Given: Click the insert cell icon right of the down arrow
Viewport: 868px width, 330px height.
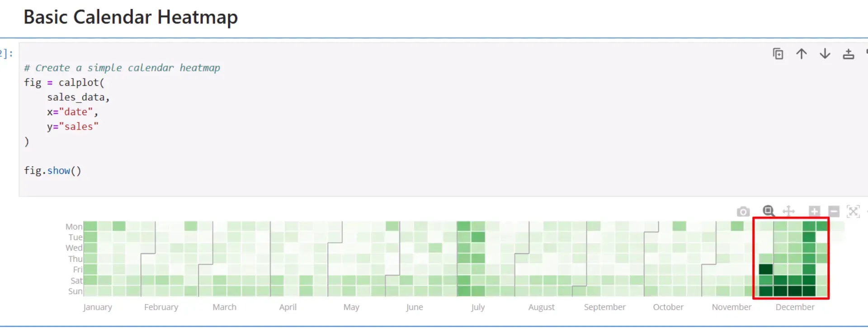Looking at the screenshot, I should click(848, 54).
